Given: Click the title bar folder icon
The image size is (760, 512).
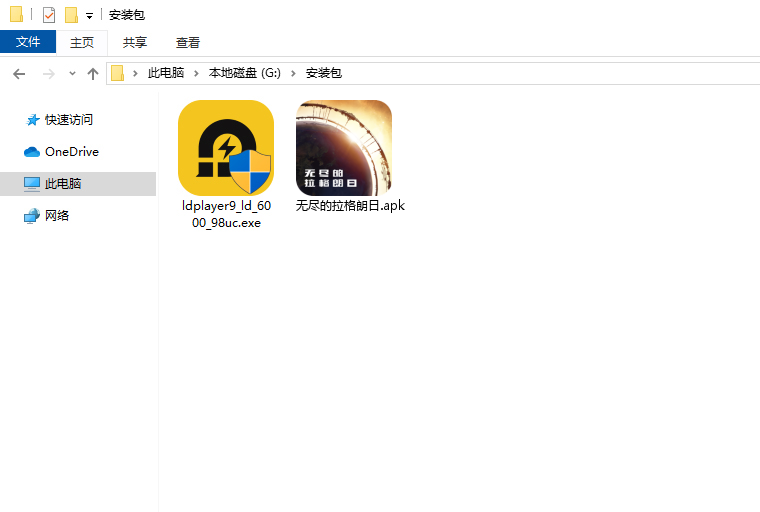Looking at the screenshot, I should pyautogui.click(x=16, y=14).
